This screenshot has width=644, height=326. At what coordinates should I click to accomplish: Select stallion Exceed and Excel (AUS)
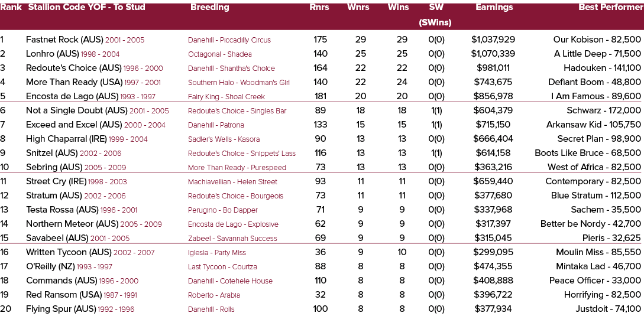[x=74, y=125]
